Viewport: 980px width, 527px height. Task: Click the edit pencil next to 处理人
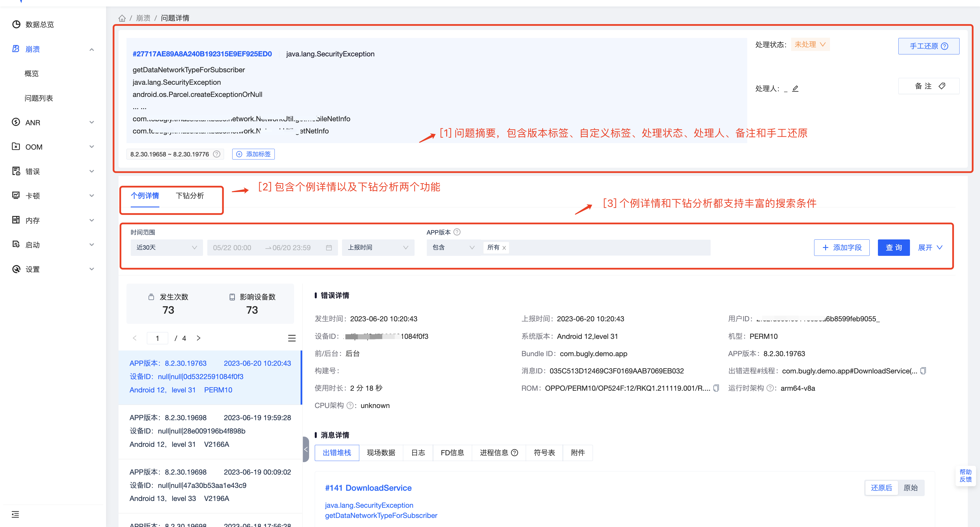(x=795, y=89)
